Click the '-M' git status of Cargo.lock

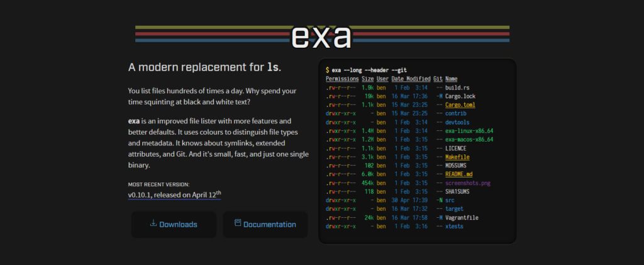tap(440, 96)
